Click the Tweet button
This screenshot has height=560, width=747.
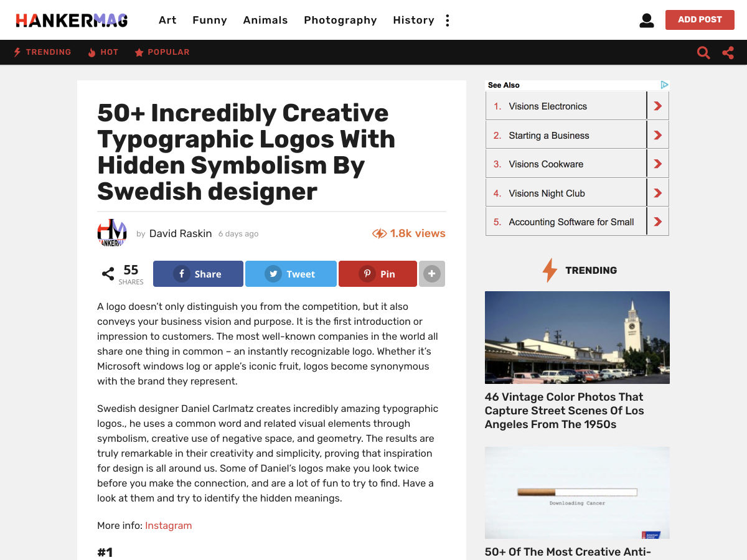point(291,274)
